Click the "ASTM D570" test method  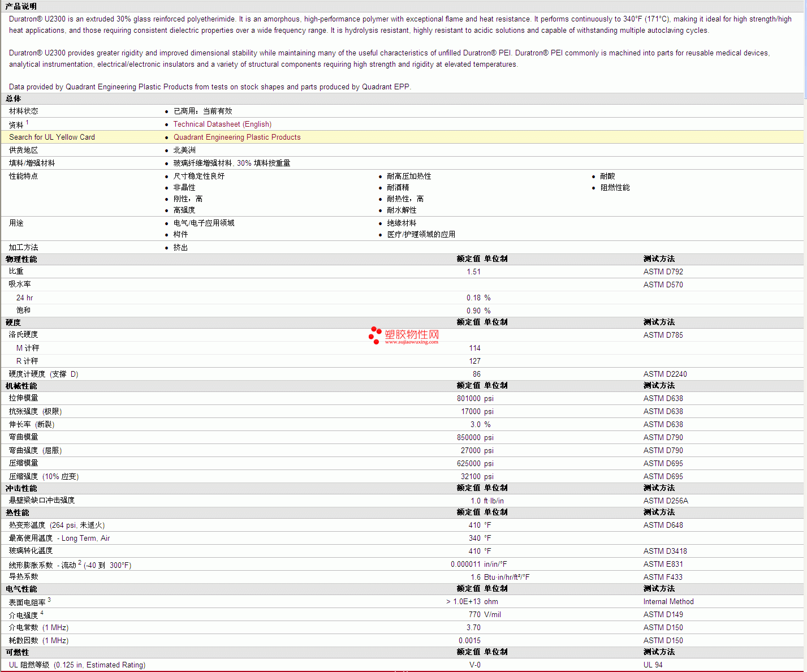663,285
